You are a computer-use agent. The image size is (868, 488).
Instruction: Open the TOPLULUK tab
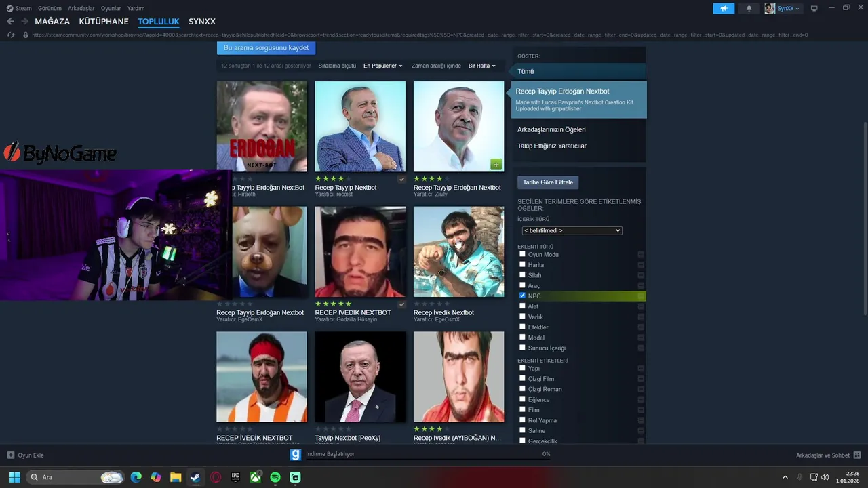tap(159, 22)
